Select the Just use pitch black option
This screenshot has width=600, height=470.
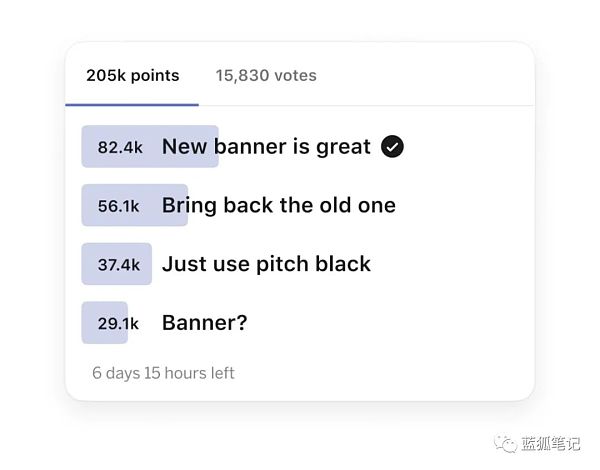click(x=266, y=264)
